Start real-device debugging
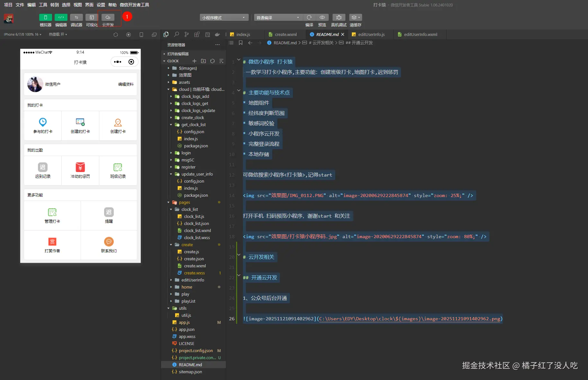 pos(339,17)
